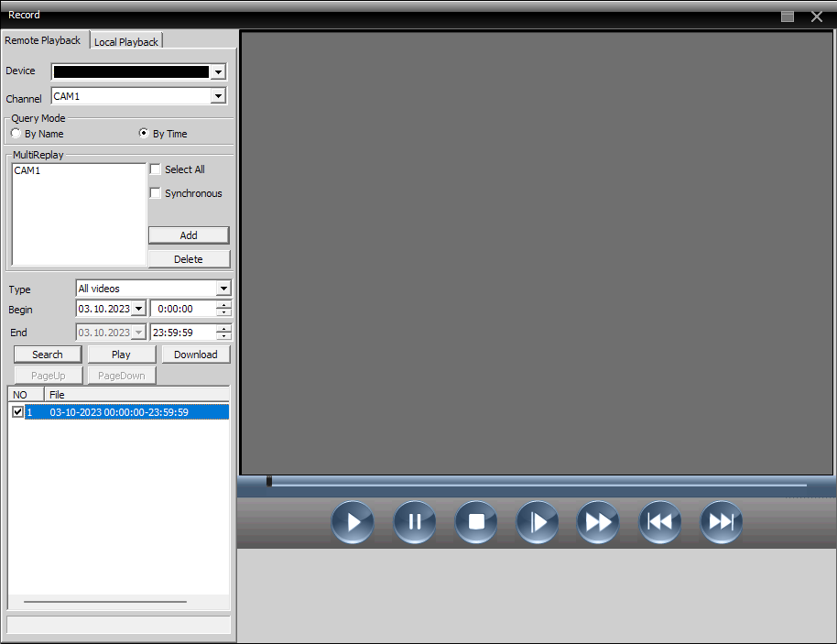This screenshot has width=837, height=644.
Task: Skip to next recording icon
Action: pyautogui.click(x=722, y=522)
